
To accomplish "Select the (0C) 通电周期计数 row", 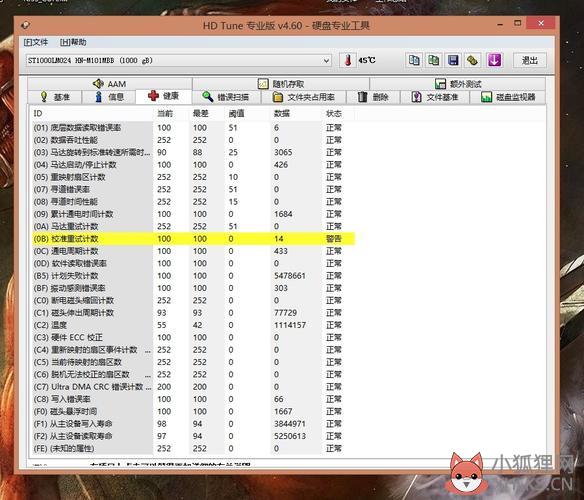I will click(x=193, y=251).
